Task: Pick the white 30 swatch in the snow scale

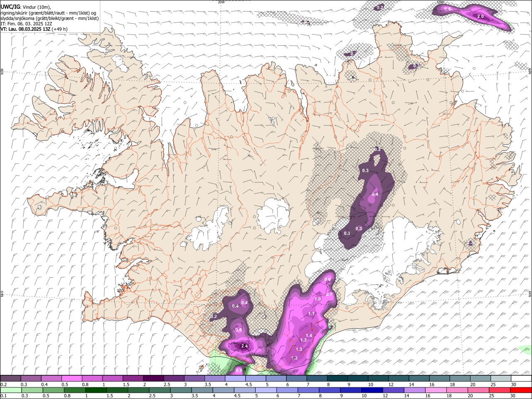Action: point(522,379)
